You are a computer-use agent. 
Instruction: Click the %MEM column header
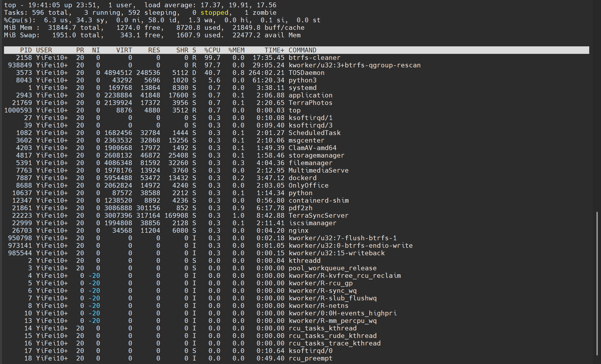236,50
